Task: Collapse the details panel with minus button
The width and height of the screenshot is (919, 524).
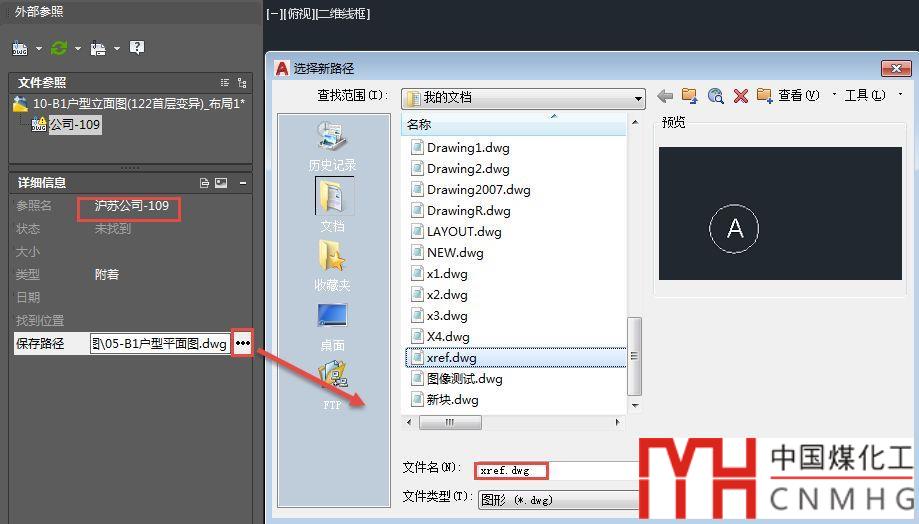Action: (243, 183)
